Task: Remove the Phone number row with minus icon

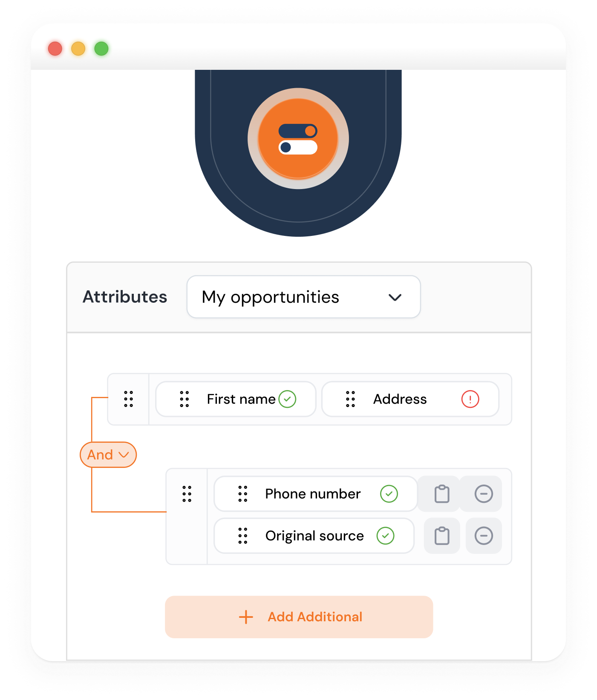Action: (484, 494)
